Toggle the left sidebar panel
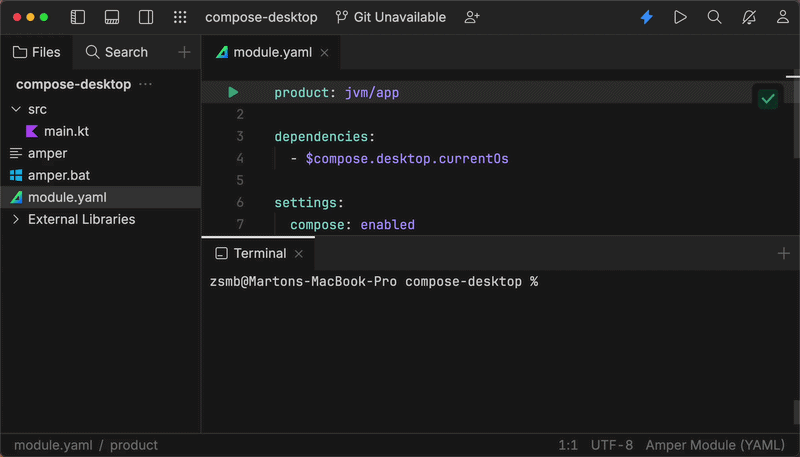Viewport: 800px width, 457px height. (78, 17)
